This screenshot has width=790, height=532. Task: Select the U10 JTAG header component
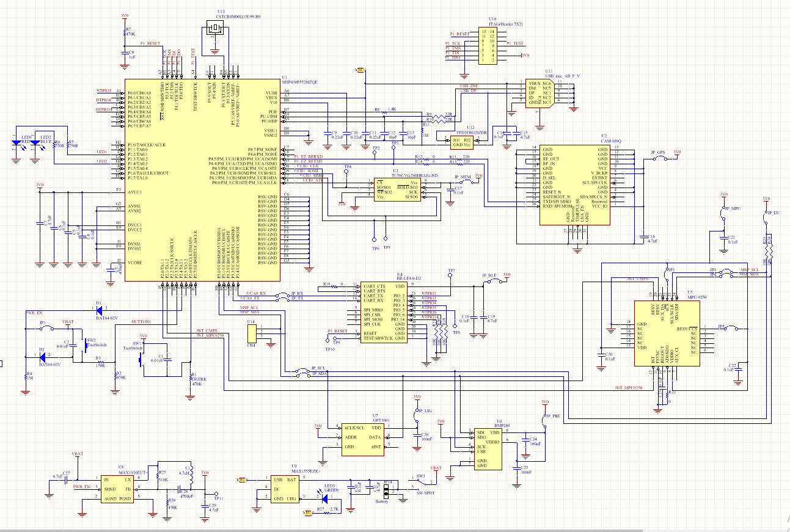[x=488, y=45]
